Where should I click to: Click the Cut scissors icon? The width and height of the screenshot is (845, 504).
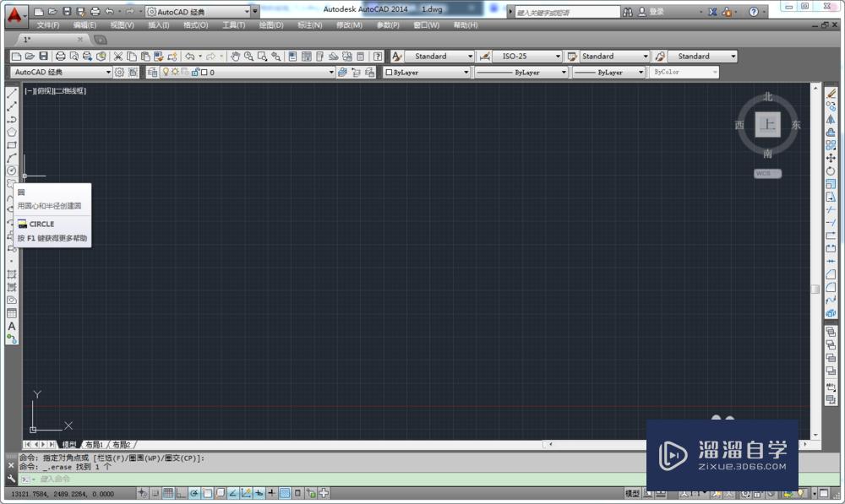118,56
